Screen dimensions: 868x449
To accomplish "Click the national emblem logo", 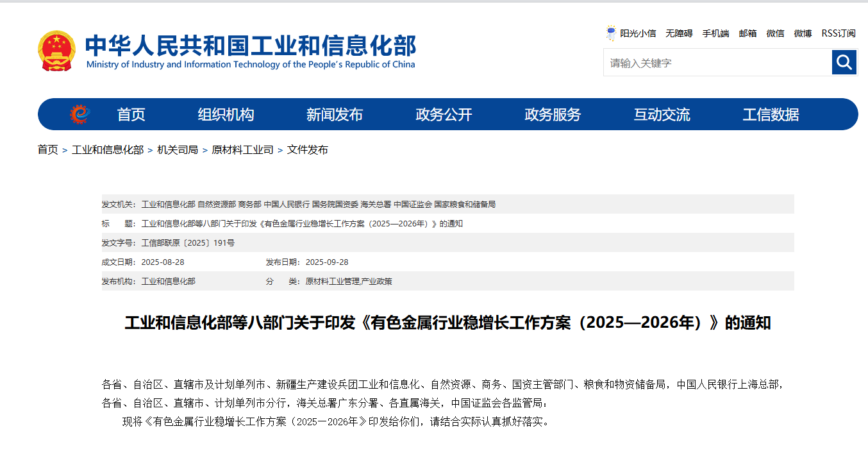I will [56, 51].
